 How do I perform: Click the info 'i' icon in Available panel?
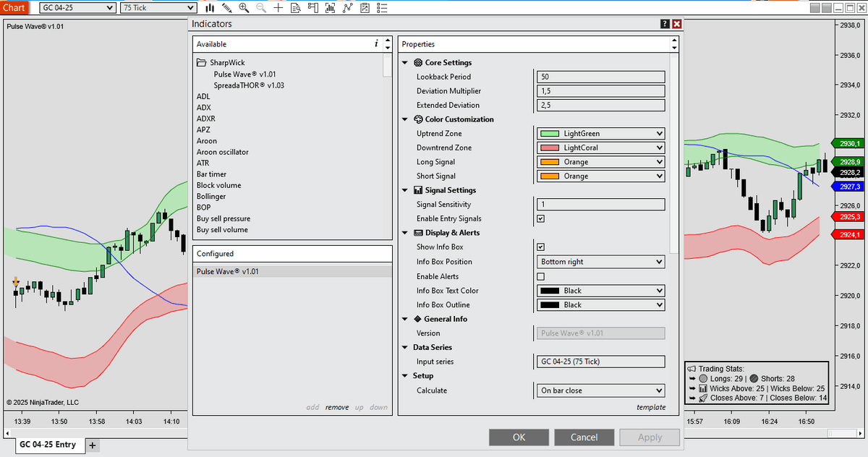pyautogui.click(x=376, y=44)
